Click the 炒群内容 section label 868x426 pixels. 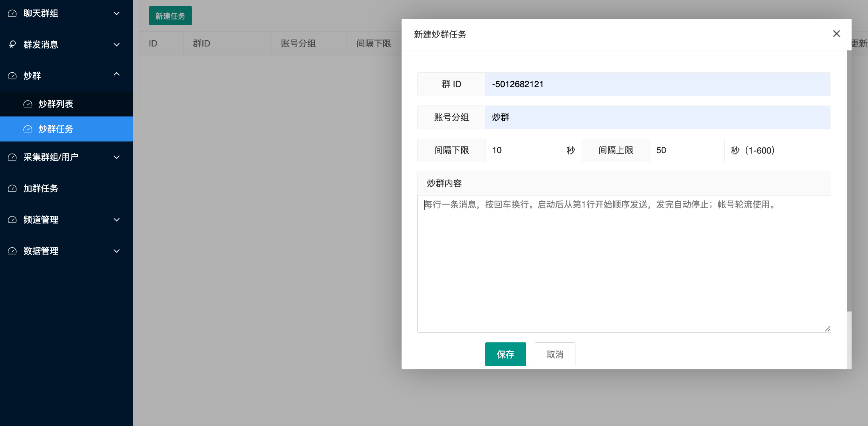[444, 183]
